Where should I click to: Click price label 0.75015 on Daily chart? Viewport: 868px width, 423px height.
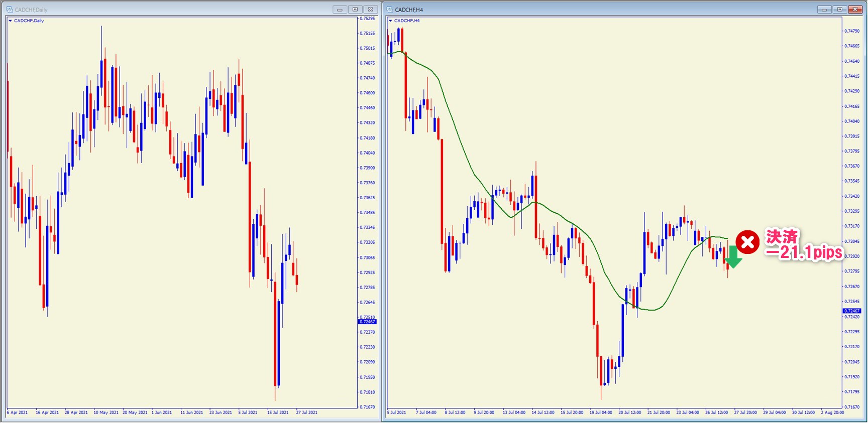pyautogui.click(x=367, y=48)
